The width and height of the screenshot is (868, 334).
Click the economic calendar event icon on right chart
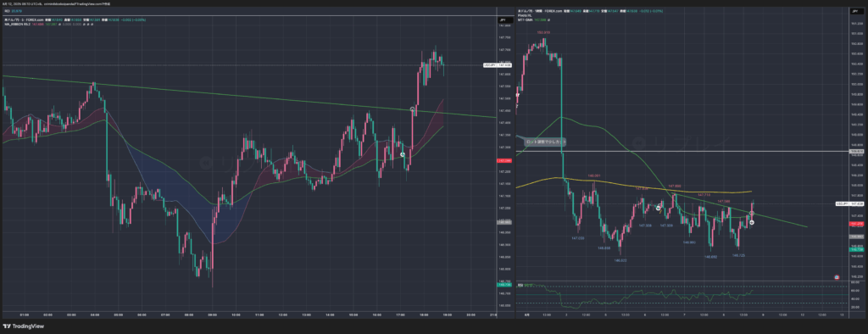click(837, 276)
